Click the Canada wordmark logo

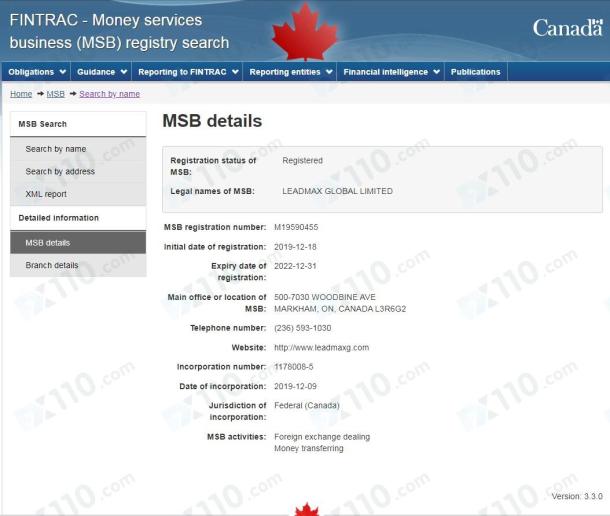(x=568, y=28)
